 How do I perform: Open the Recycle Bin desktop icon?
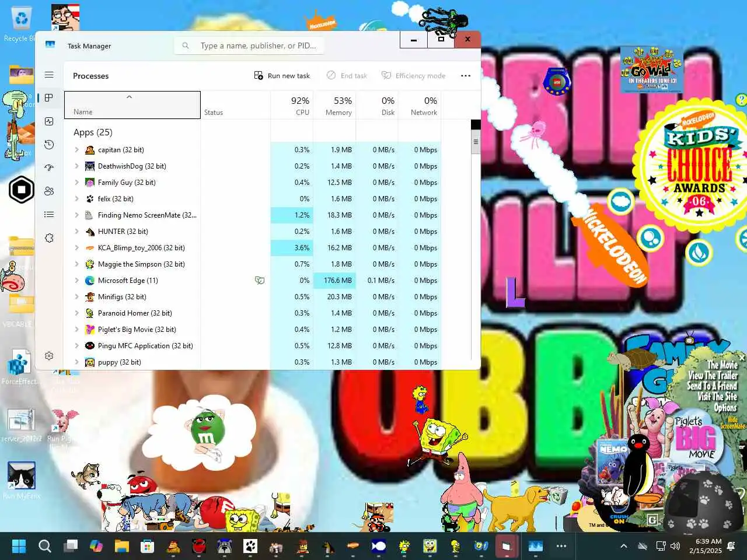21,24
